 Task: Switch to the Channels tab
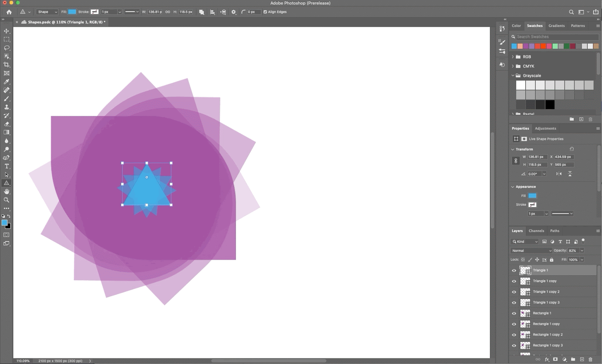coord(537,231)
